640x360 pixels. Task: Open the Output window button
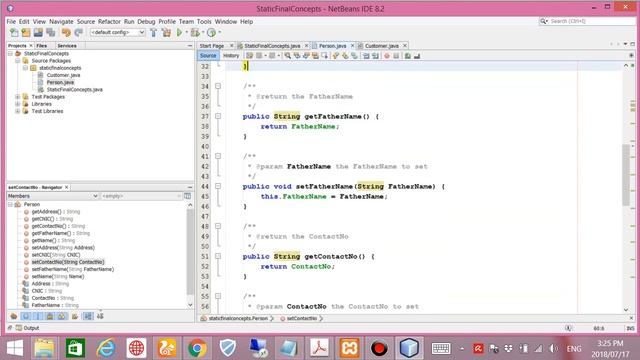point(27,328)
